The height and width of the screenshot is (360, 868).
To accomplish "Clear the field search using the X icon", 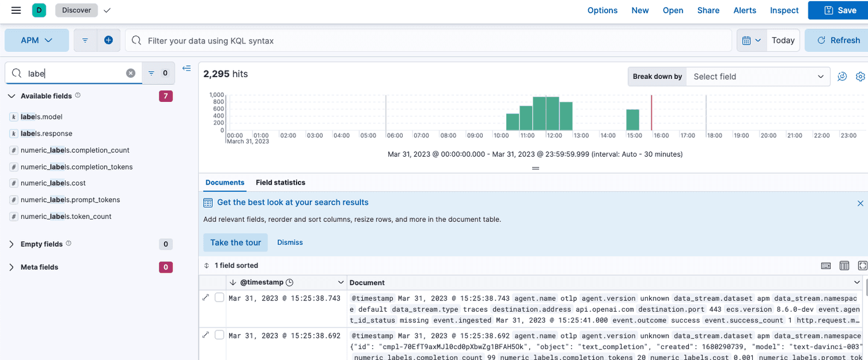I will [131, 72].
